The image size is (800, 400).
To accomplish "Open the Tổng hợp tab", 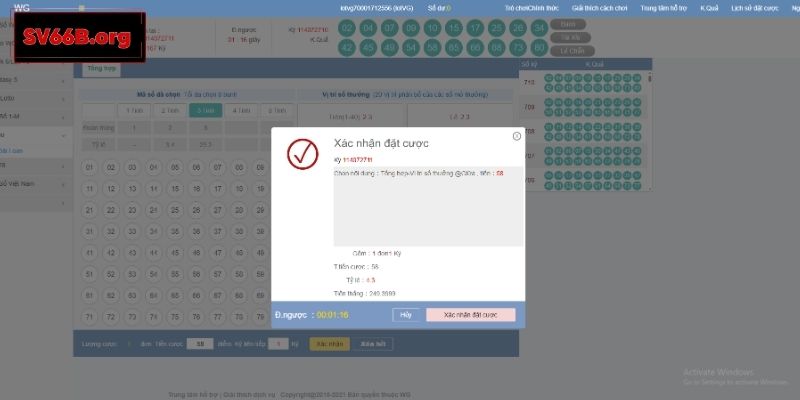I will (100, 69).
